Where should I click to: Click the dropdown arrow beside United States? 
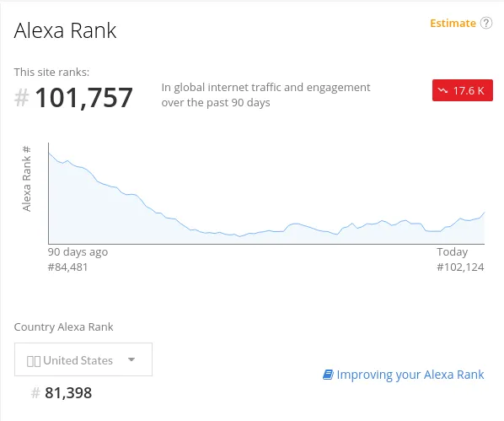131,359
